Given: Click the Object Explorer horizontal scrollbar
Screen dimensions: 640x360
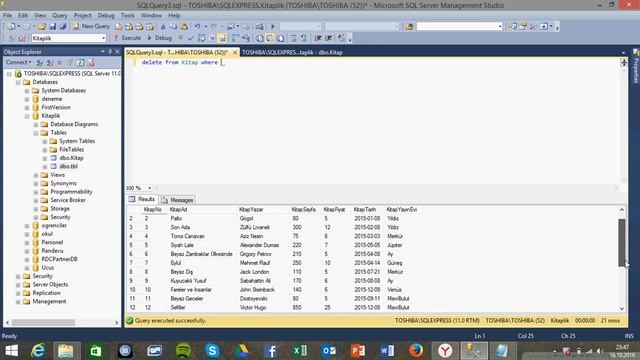Looking at the screenshot, I should pos(44,322).
